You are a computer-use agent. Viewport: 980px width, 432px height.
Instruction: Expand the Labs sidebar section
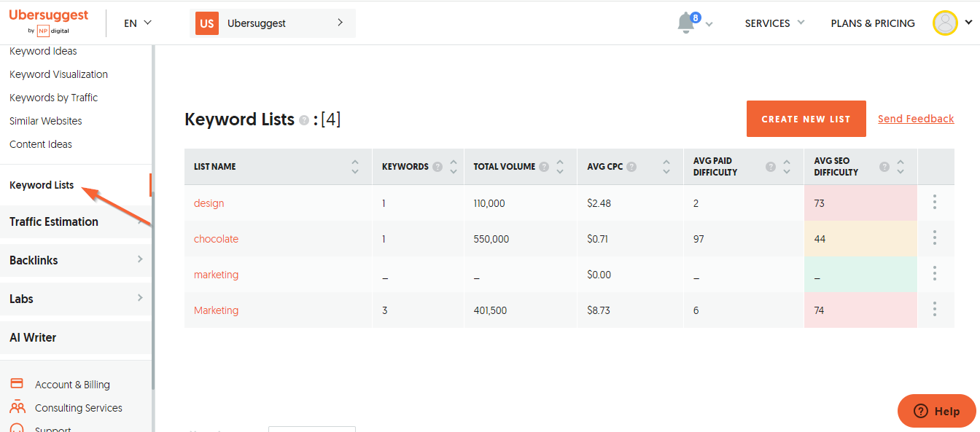[x=76, y=299]
